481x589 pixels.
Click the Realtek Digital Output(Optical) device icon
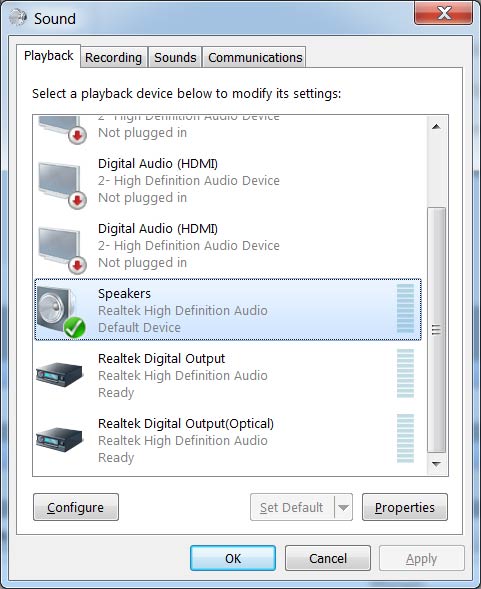pos(59,439)
